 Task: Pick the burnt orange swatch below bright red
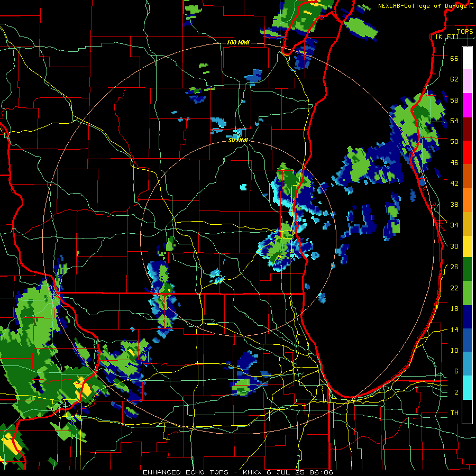pos(467,176)
